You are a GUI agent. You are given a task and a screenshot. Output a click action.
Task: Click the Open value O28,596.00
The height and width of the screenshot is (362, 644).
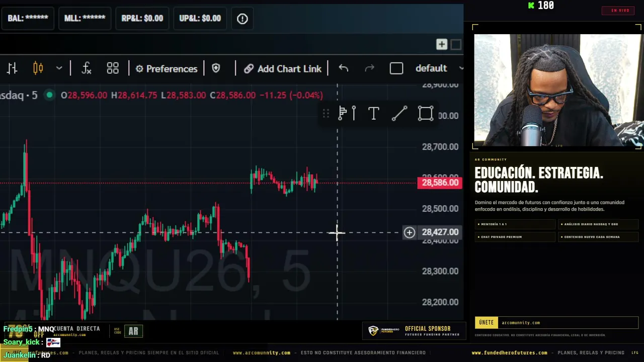click(x=84, y=95)
